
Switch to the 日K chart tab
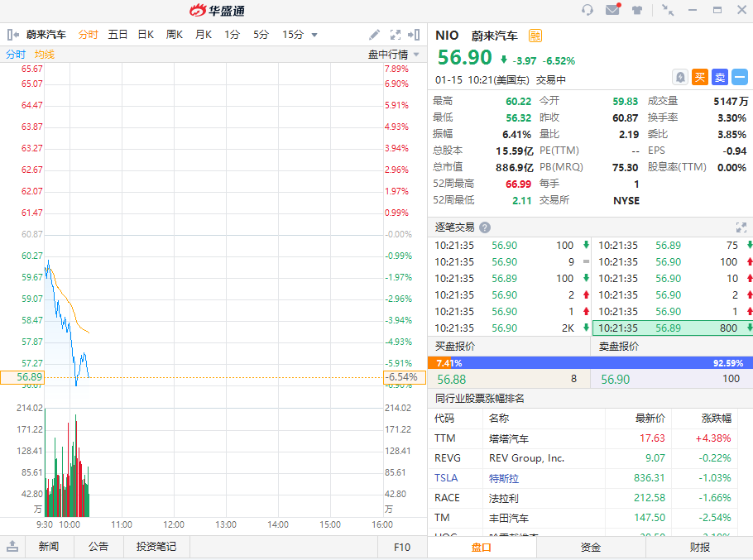(146, 35)
